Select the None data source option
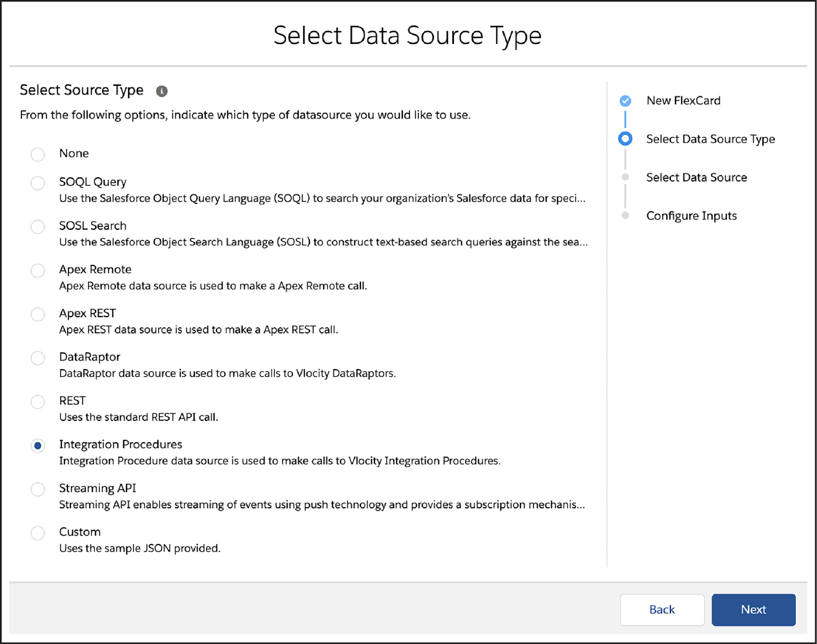817x644 pixels. click(x=37, y=154)
